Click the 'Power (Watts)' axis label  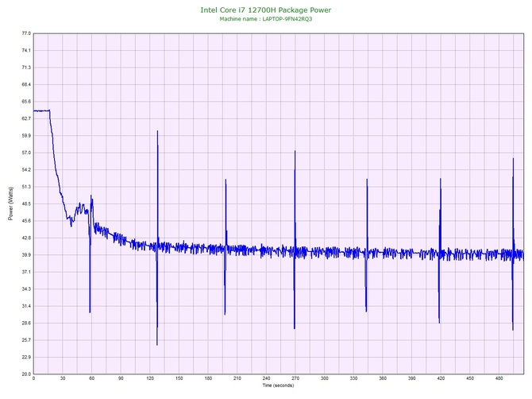click(10, 203)
